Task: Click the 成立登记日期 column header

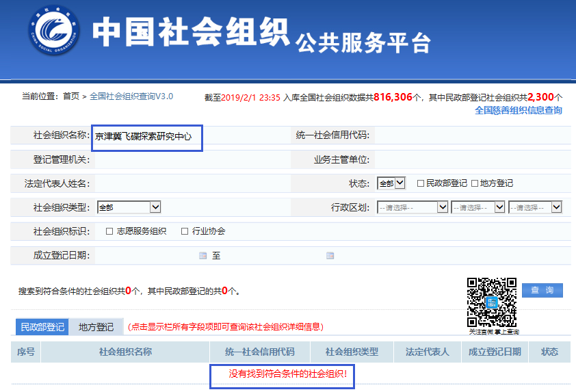Action: coord(495,352)
